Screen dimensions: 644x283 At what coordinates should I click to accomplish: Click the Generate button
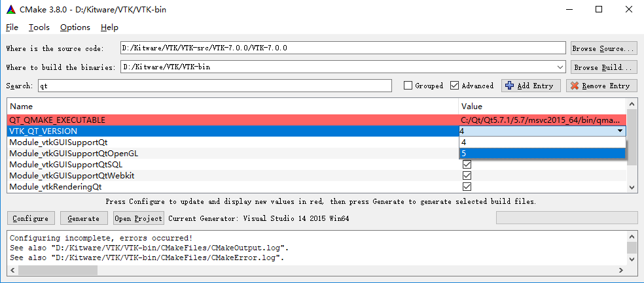point(84,218)
